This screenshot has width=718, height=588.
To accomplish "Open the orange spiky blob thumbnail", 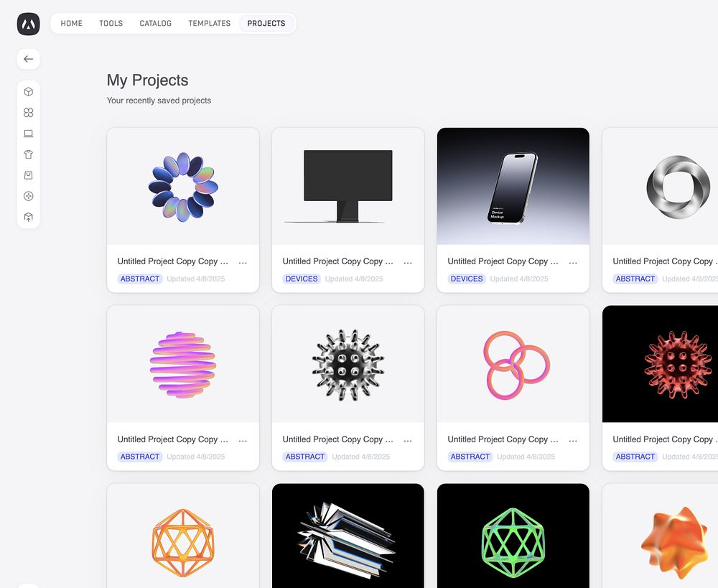I will pyautogui.click(x=661, y=536).
